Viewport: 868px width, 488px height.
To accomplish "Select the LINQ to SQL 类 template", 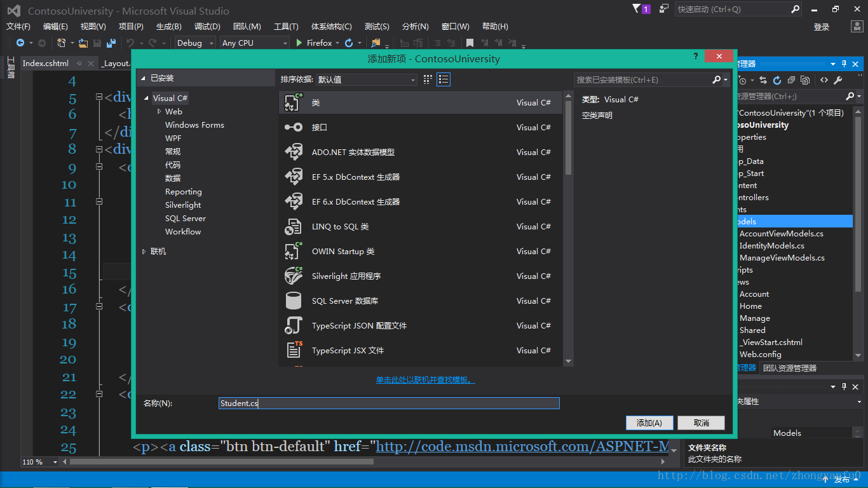I will (x=421, y=226).
